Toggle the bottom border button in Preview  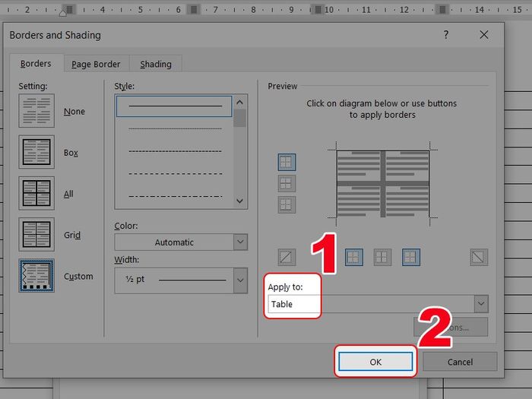click(x=287, y=204)
